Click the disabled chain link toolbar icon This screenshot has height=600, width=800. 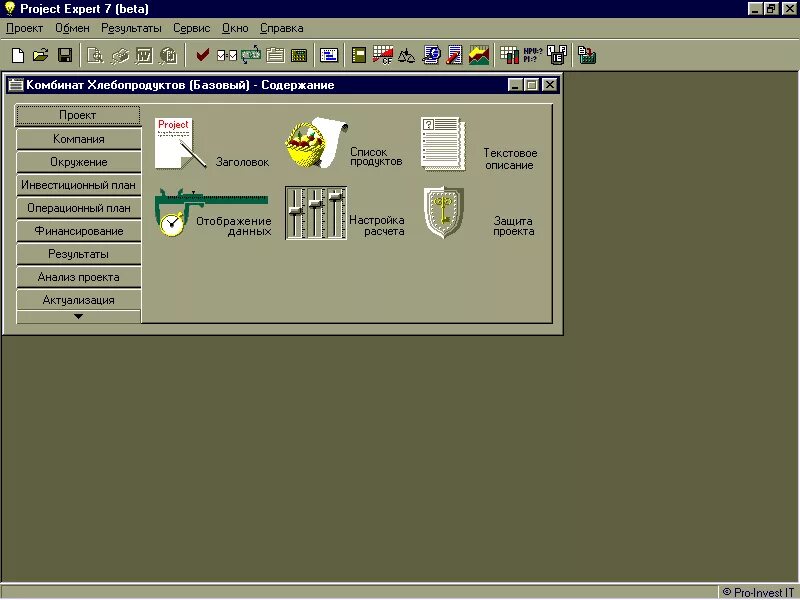coord(120,55)
